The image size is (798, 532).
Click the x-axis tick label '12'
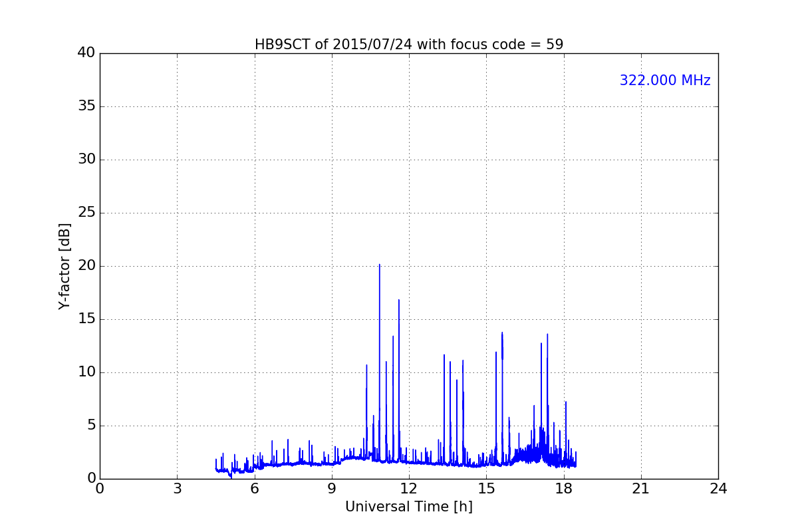pyautogui.click(x=409, y=489)
